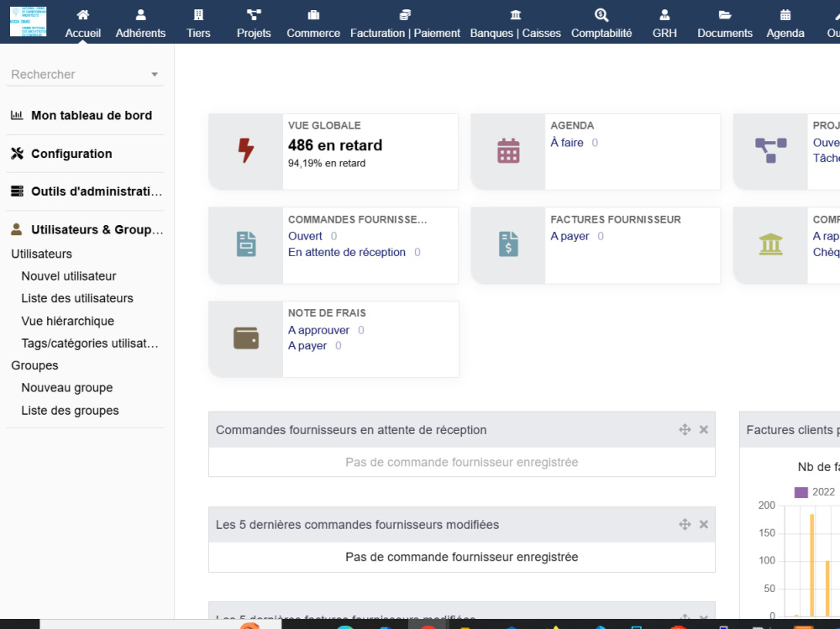The image size is (840, 629).
Task: Click the A approuver link in Note de Frais
Action: (319, 330)
